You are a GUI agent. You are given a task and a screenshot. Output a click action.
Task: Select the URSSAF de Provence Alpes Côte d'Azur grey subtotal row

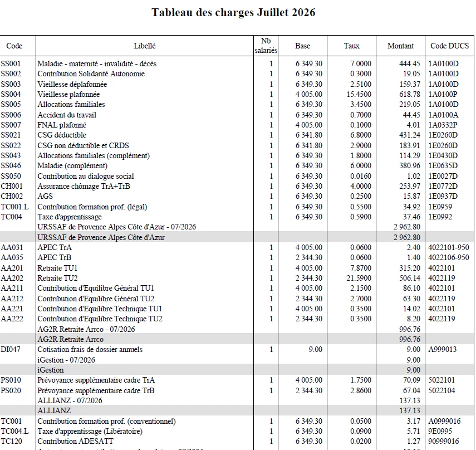point(237,237)
